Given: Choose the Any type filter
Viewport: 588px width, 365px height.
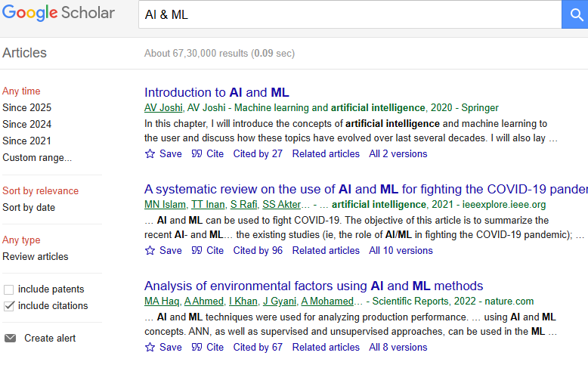Looking at the screenshot, I should click(x=21, y=240).
